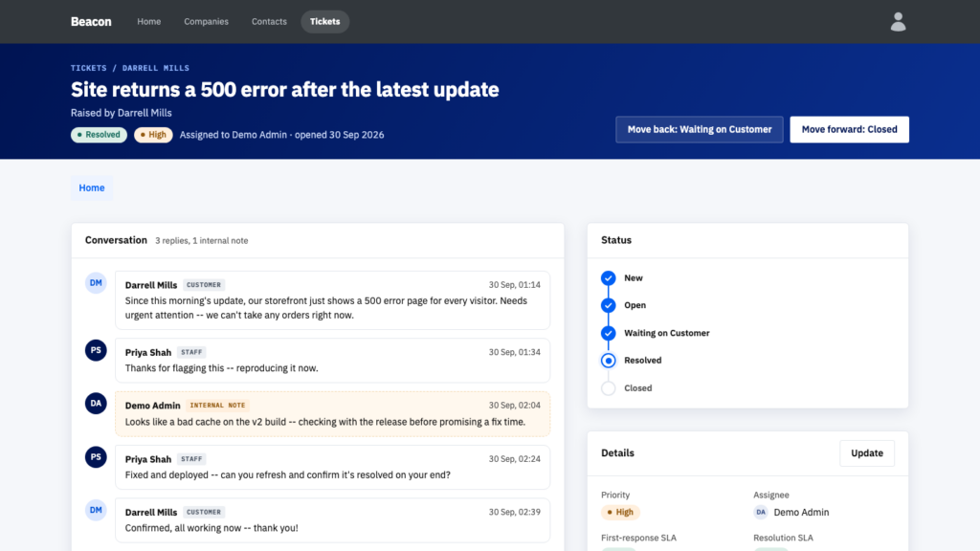980x551 pixels.
Task: Click Move forward: Closed button
Action: coord(850,129)
